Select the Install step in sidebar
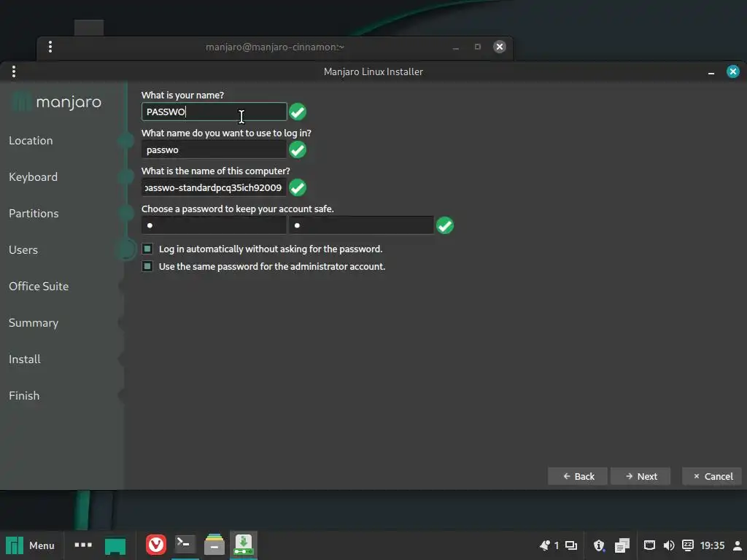 [x=25, y=359]
